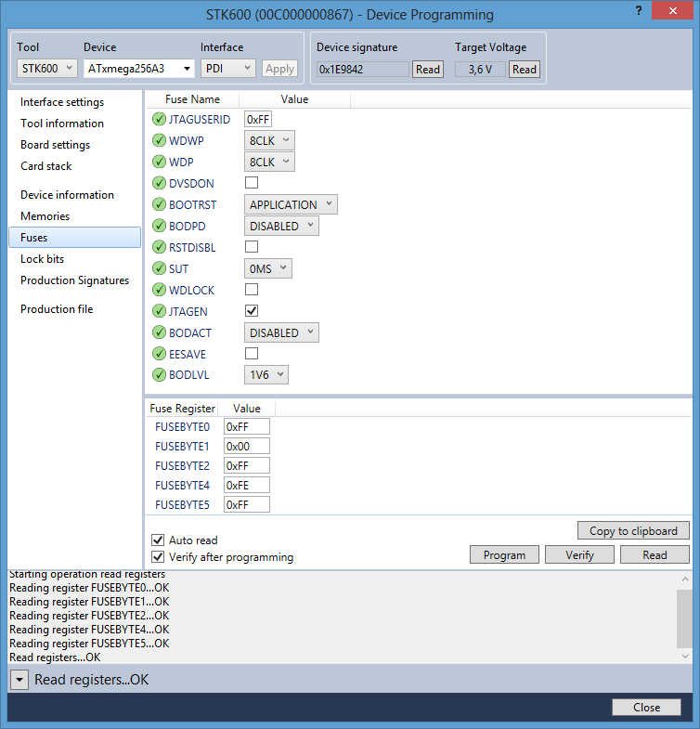Viewport: 700px width, 729px height.
Task: Click the green check icon beside JTAGEN
Action: (159, 311)
